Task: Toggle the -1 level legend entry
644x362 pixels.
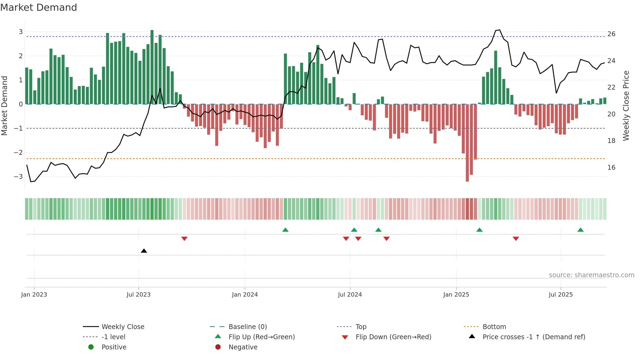Action: [x=104, y=337]
